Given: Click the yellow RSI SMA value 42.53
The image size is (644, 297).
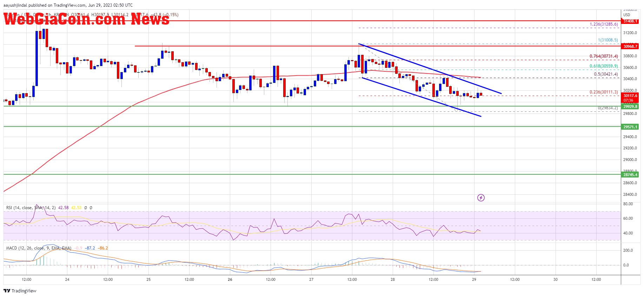Looking at the screenshot, I should (77, 208).
